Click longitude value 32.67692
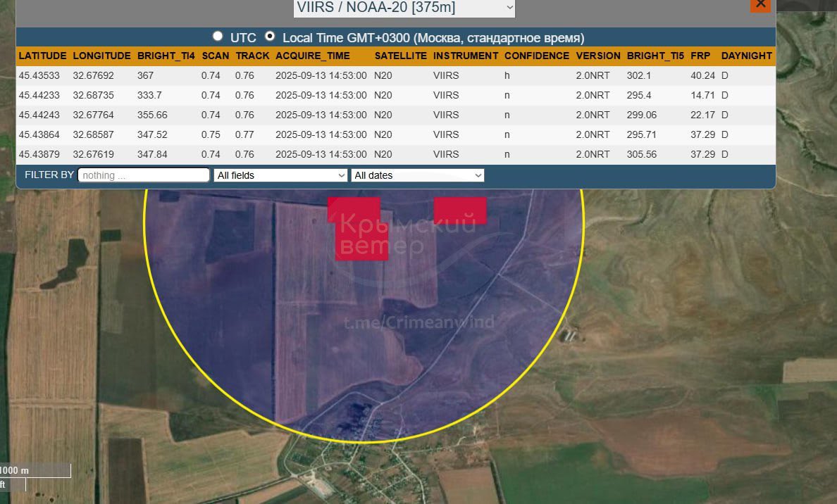837x504 pixels. coord(94,75)
